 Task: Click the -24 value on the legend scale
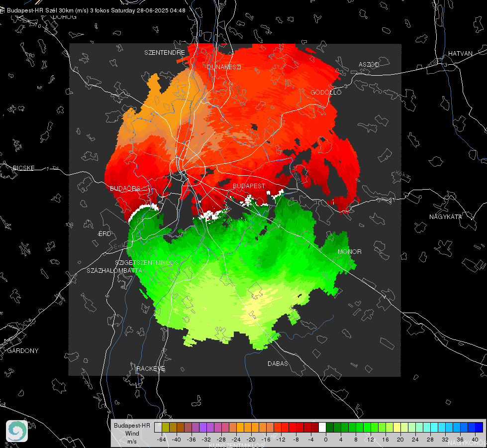236,440
